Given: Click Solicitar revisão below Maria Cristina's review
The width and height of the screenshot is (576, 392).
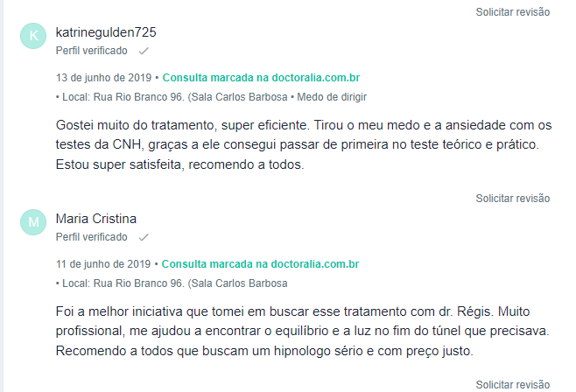Looking at the screenshot, I should pyautogui.click(x=513, y=385).
